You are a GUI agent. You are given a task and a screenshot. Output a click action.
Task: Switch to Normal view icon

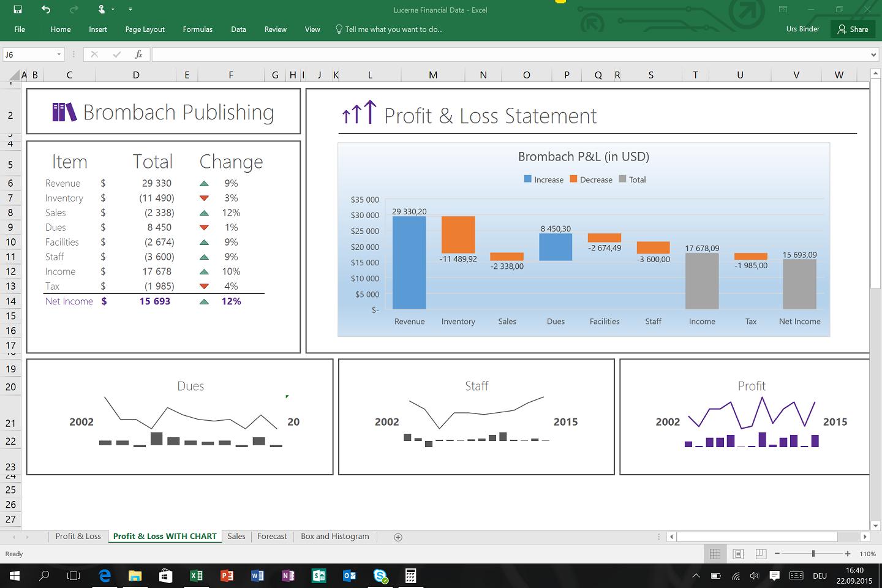[715, 554]
